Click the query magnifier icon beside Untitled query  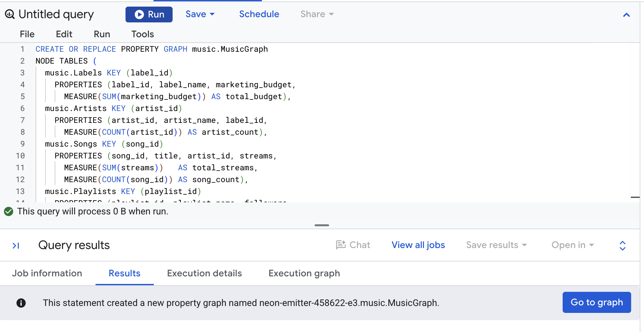pyautogui.click(x=10, y=14)
